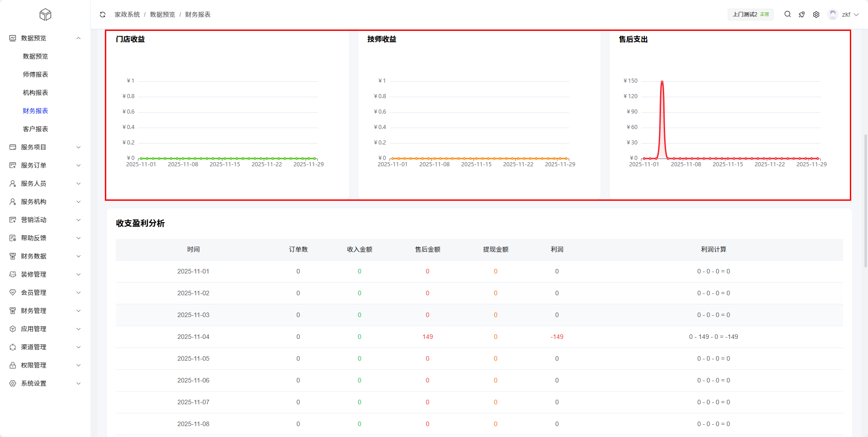The image size is (868, 437).
Task: Click the 上门测试2 status tag
Action: tap(750, 15)
